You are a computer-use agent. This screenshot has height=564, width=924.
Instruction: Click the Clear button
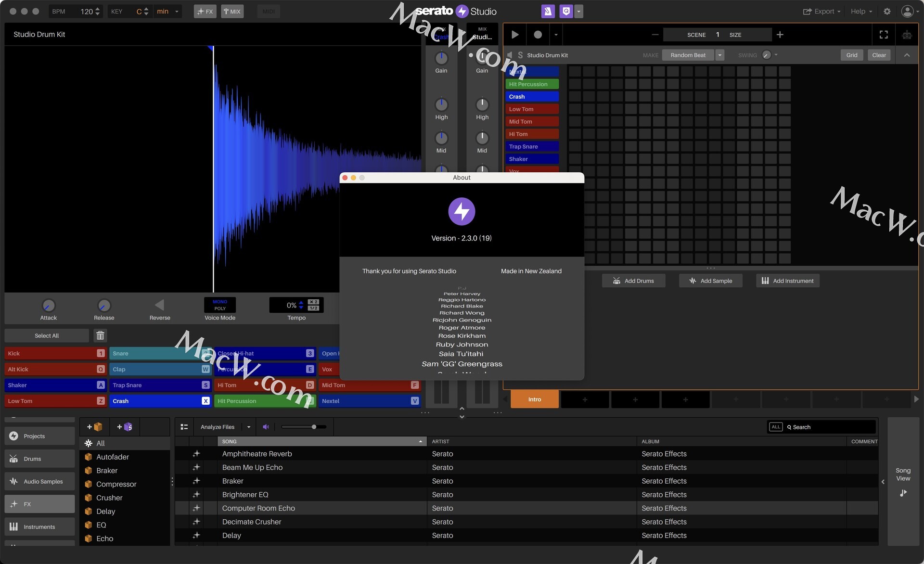tap(879, 55)
